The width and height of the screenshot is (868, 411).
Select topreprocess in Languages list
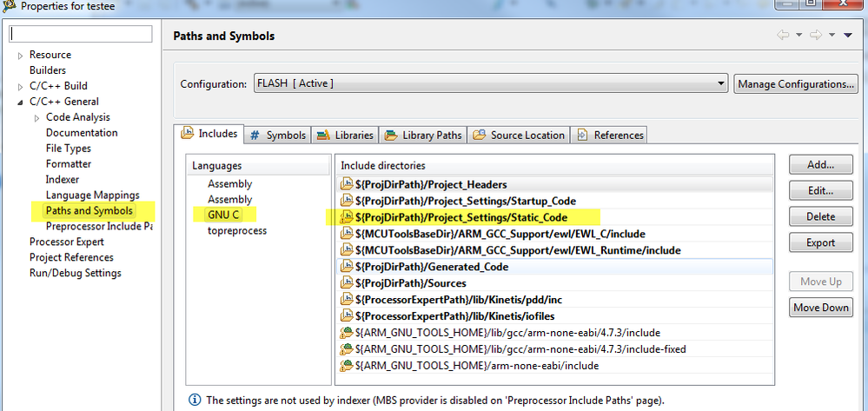(237, 230)
